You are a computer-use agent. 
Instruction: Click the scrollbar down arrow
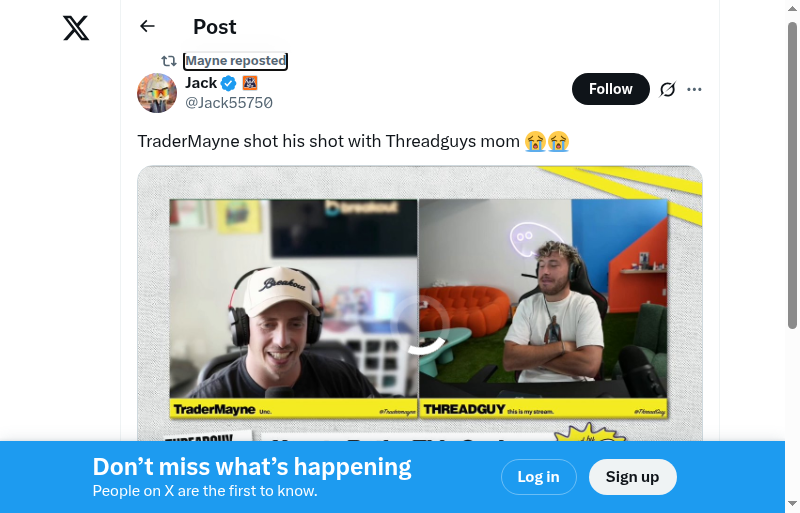coord(792,504)
